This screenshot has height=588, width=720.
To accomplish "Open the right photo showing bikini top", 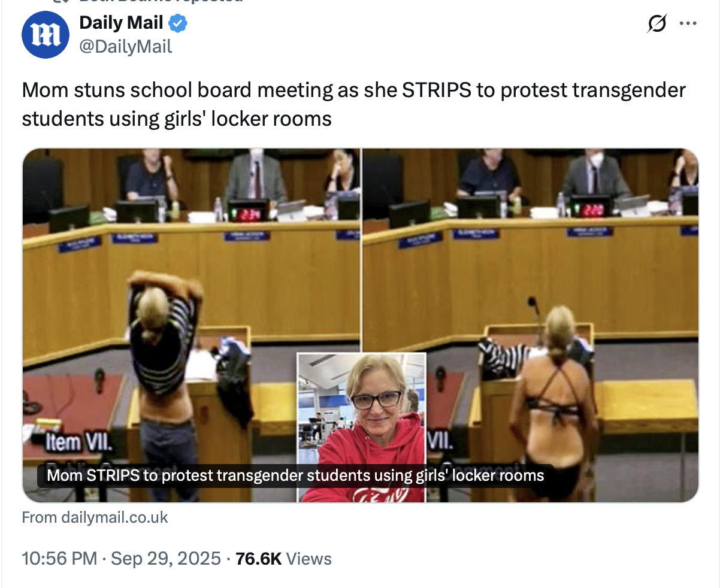I will [x=531, y=325].
